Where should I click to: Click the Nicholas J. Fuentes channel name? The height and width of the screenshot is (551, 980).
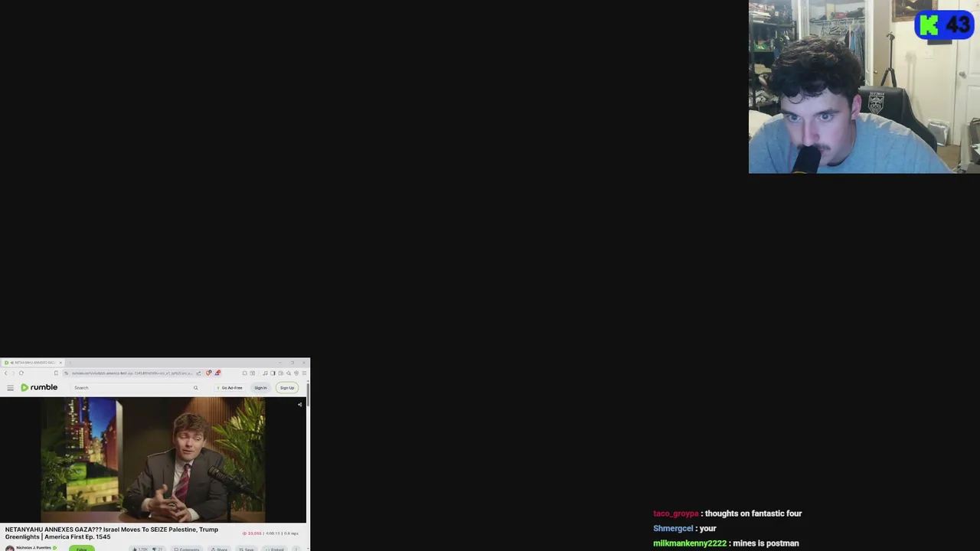[x=34, y=547]
